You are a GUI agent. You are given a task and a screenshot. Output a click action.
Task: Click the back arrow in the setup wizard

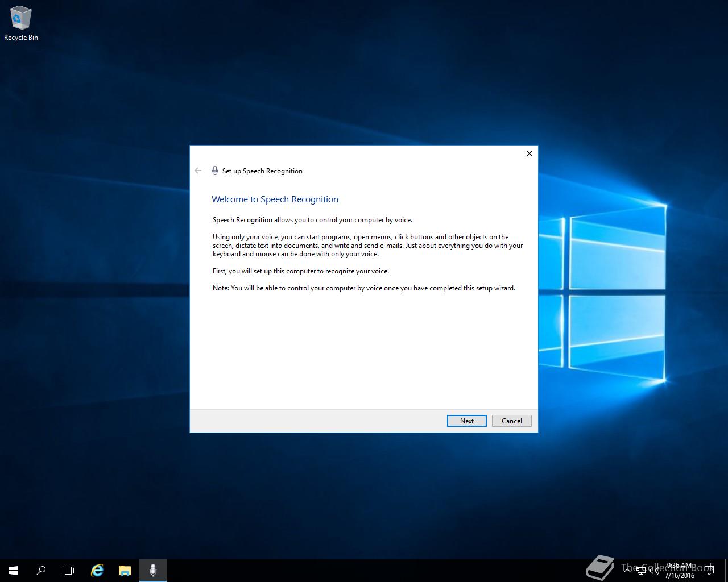coord(198,171)
